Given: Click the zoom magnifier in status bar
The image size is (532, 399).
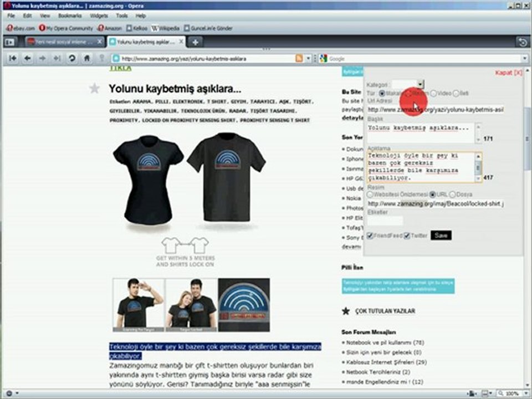Looking at the screenshot, I should pos(501,393).
